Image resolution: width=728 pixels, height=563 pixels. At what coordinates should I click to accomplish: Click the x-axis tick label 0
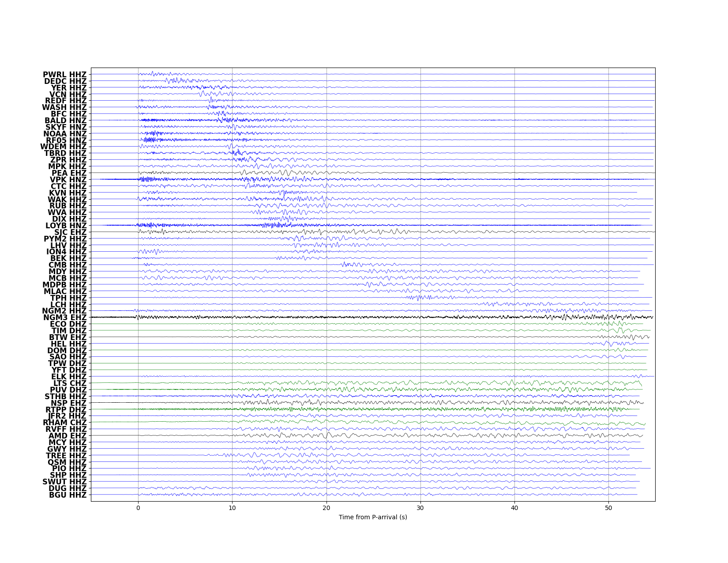tap(138, 508)
